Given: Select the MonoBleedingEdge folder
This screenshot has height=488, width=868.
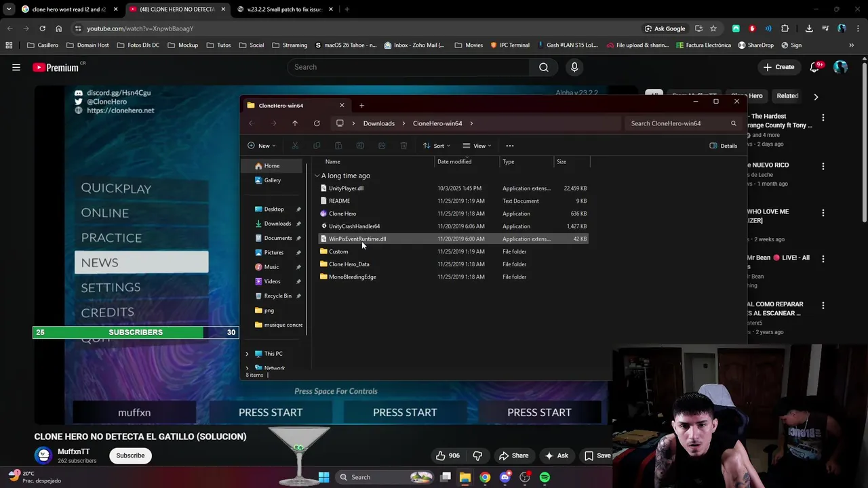Looking at the screenshot, I should click(x=352, y=277).
